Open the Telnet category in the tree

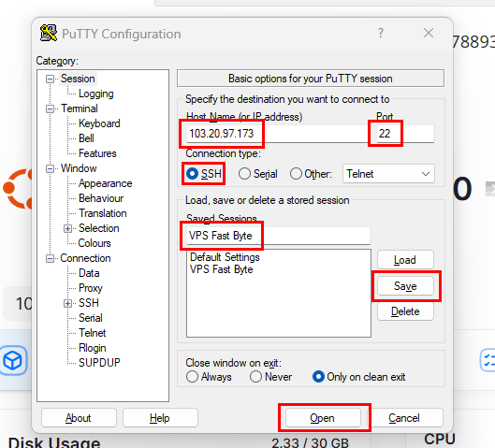(93, 333)
